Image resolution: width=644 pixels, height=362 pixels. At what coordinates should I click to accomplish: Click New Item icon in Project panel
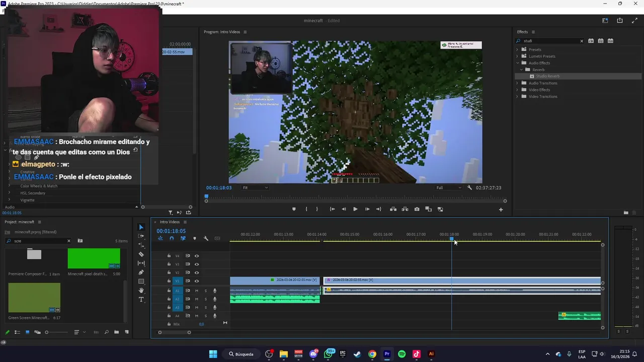[126, 332]
